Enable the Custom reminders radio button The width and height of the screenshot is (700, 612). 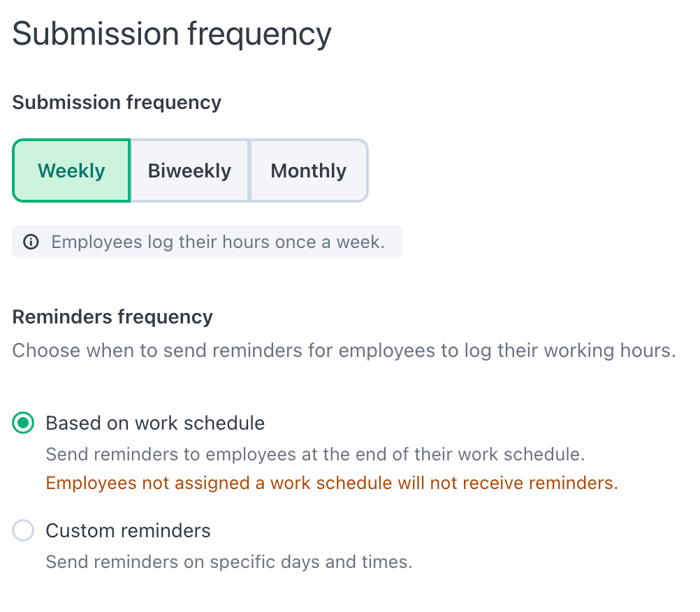pos(23,530)
